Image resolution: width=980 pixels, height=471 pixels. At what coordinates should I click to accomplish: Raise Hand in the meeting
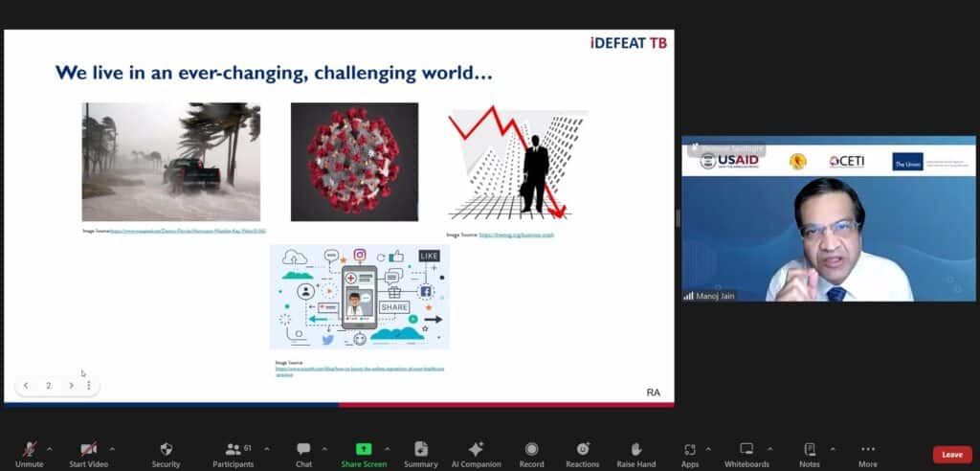coord(635,454)
